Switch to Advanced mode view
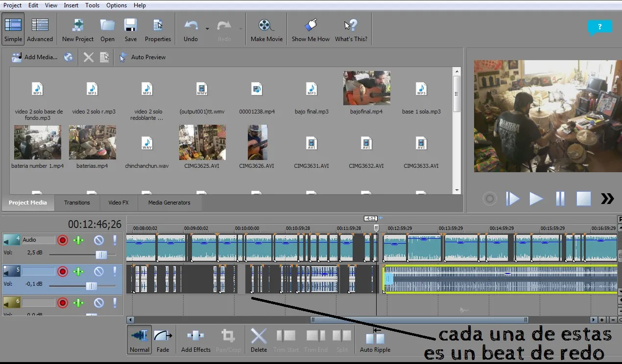622x364 pixels. (40, 29)
